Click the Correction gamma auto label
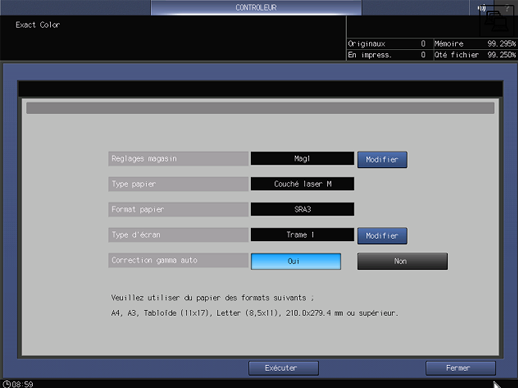518x388 pixels. pyautogui.click(x=178, y=260)
